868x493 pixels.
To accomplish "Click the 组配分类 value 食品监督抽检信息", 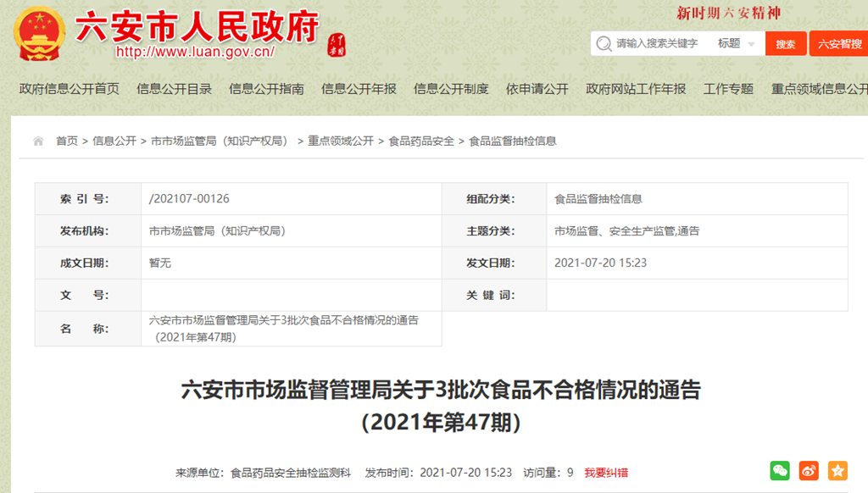I will (598, 198).
